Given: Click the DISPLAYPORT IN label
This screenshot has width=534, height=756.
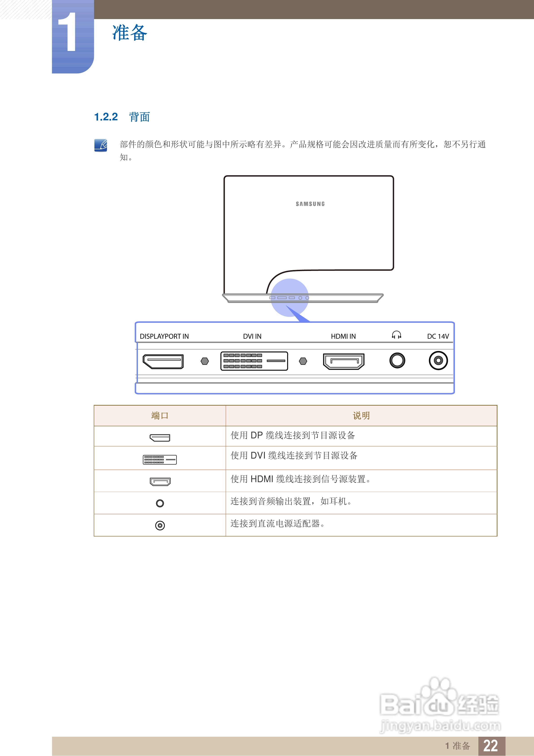Looking at the screenshot, I should click(x=164, y=336).
